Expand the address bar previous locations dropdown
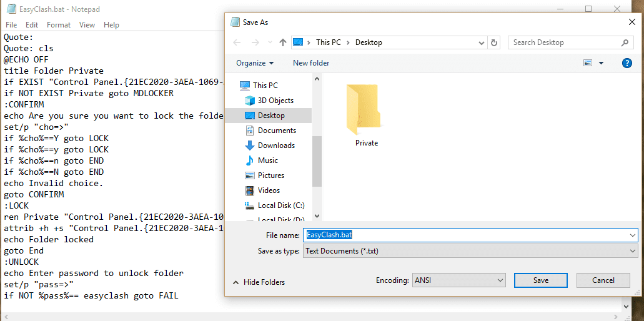 pos(482,42)
